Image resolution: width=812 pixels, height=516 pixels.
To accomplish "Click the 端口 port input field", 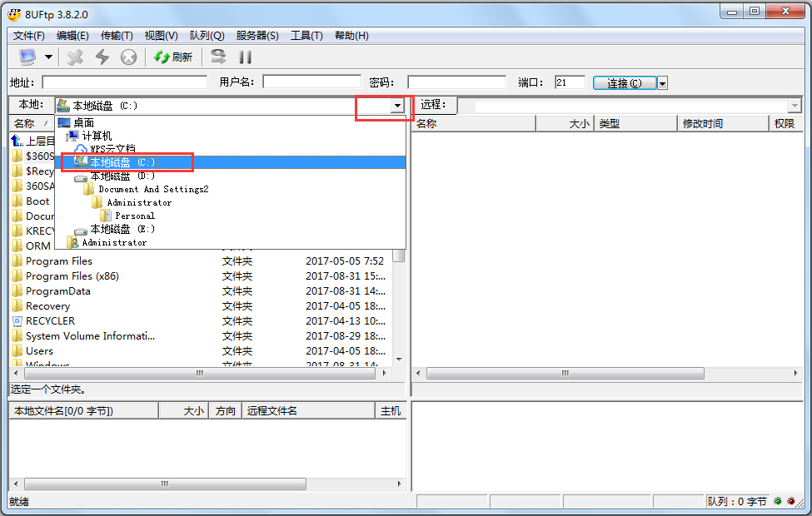I will click(x=570, y=82).
